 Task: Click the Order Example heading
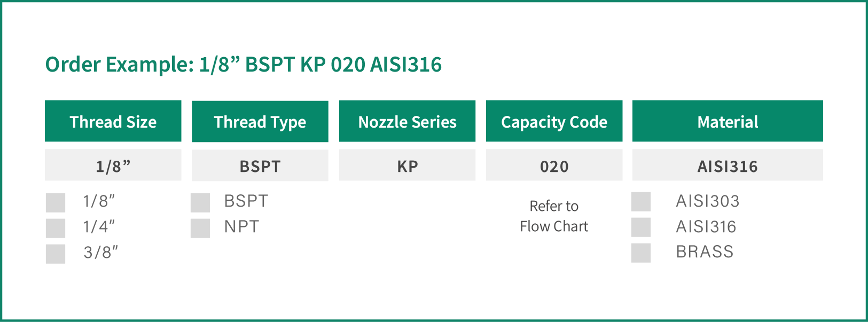(x=244, y=65)
